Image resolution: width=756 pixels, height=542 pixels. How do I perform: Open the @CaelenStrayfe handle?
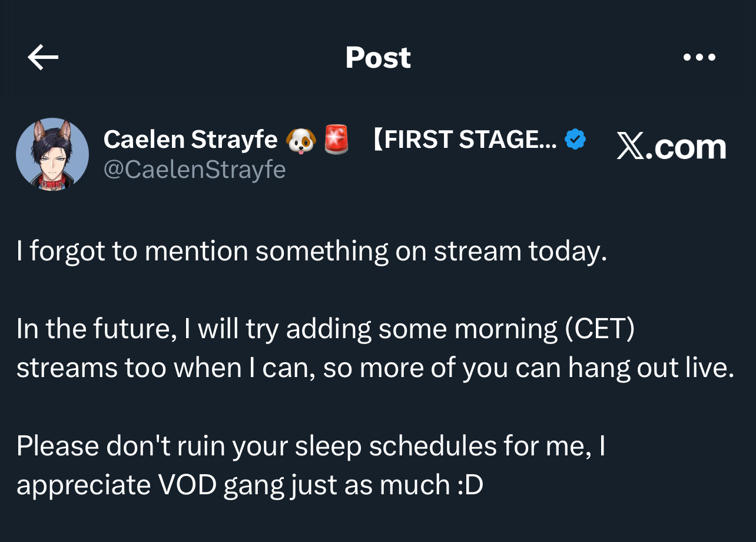point(194,170)
